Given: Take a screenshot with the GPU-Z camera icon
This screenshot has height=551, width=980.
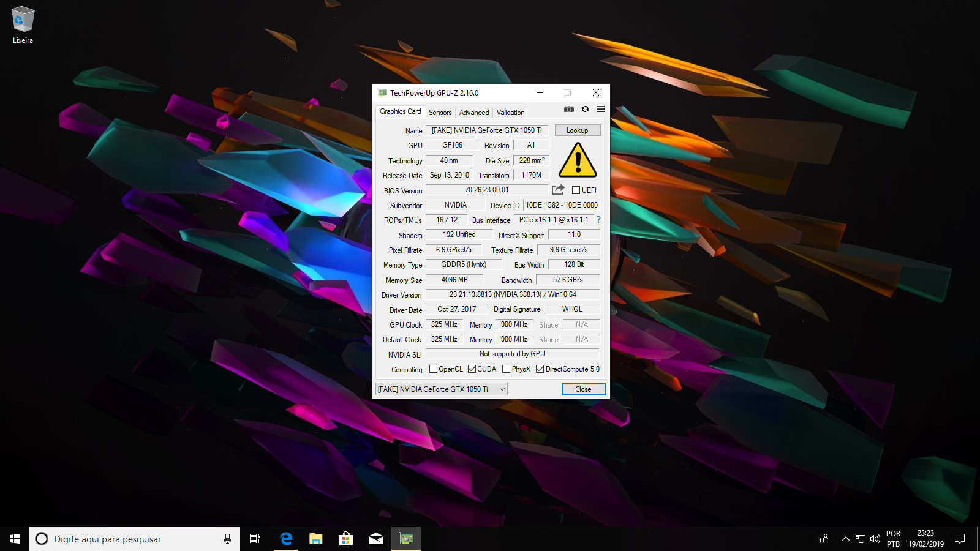Looking at the screenshot, I should point(569,109).
